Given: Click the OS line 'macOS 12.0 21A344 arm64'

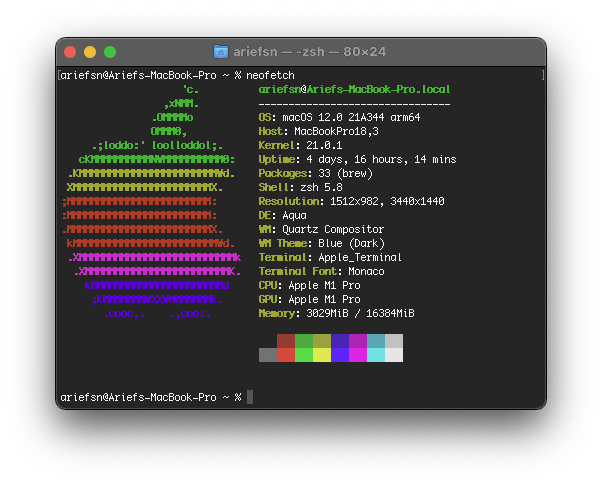Looking at the screenshot, I should pyautogui.click(x=351, y=117).
